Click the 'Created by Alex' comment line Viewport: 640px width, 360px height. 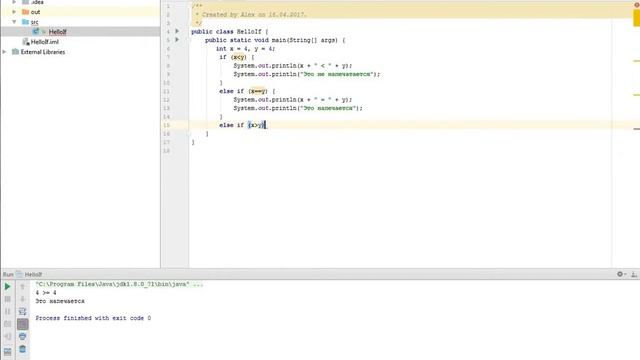251,15
